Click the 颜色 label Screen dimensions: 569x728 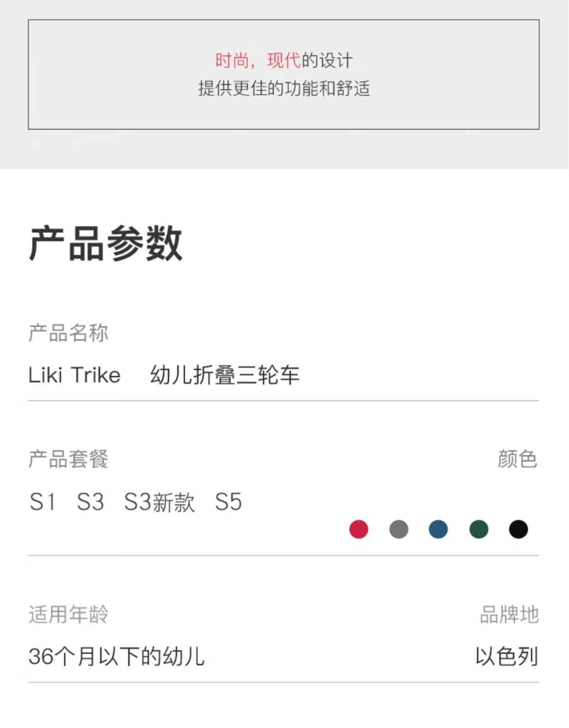(518, 459)
